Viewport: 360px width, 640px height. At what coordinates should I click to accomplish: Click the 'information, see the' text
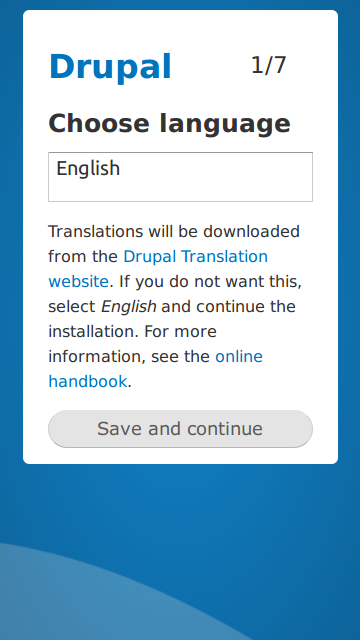[x=129, y=357]
